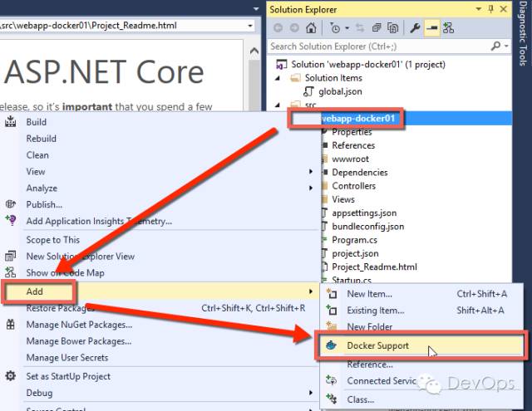This screenshot has width=532, height=411.
Task: Select the References node
Action: point(353,145)
